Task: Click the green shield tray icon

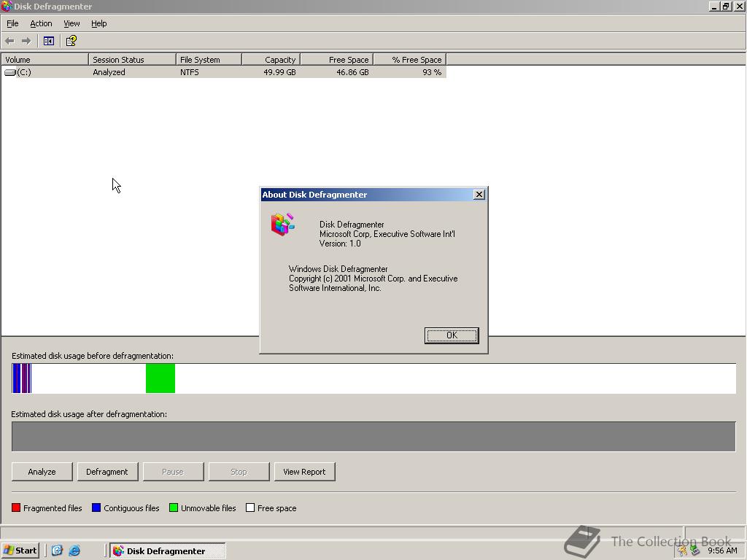Action: [695, 551]
